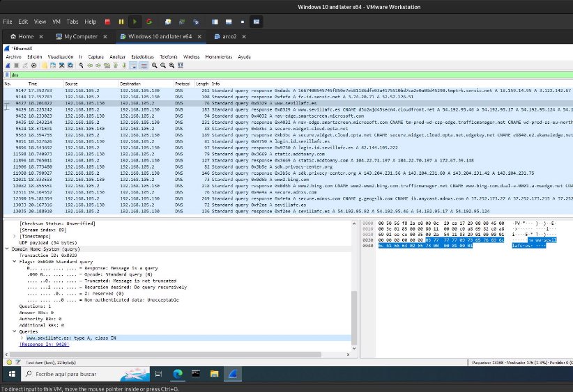The width and height of the screenshot is (573, 392).
Task: Collapse the Queries node
Action: click(x=14, y=331)
